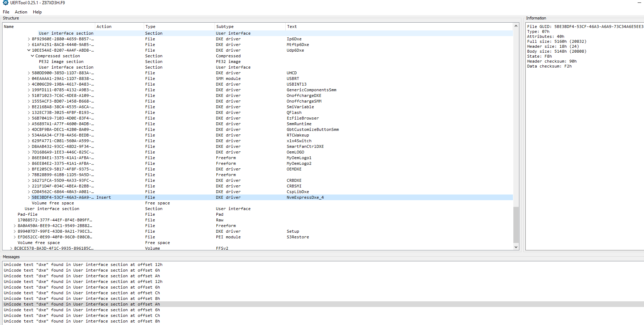This screenshot has height=325, width=644.
Task: Select the 86EE84E1-3375-41A1-AFBA MyOemLogo1 row
Action: pos(258,158)
